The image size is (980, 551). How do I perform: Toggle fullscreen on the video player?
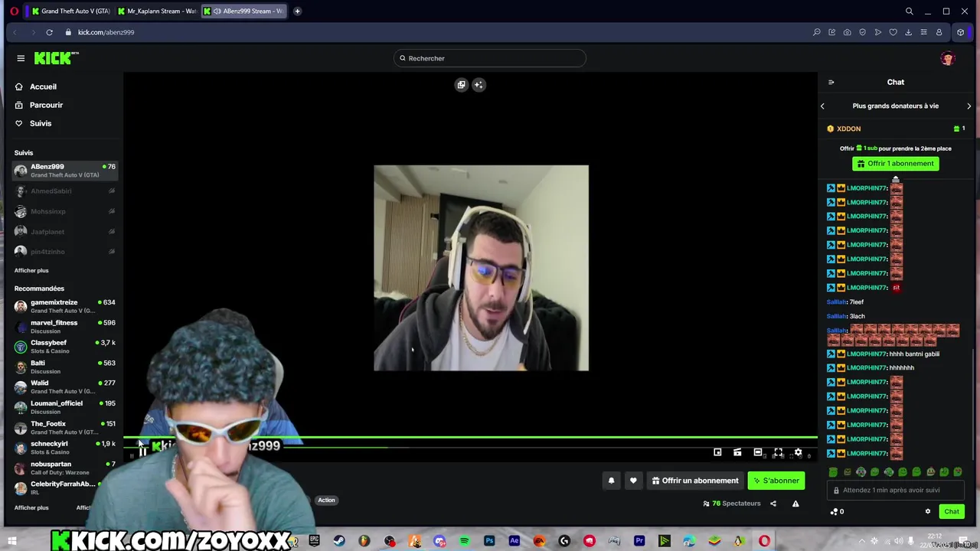pyautogui.click(x=778, y=452)
